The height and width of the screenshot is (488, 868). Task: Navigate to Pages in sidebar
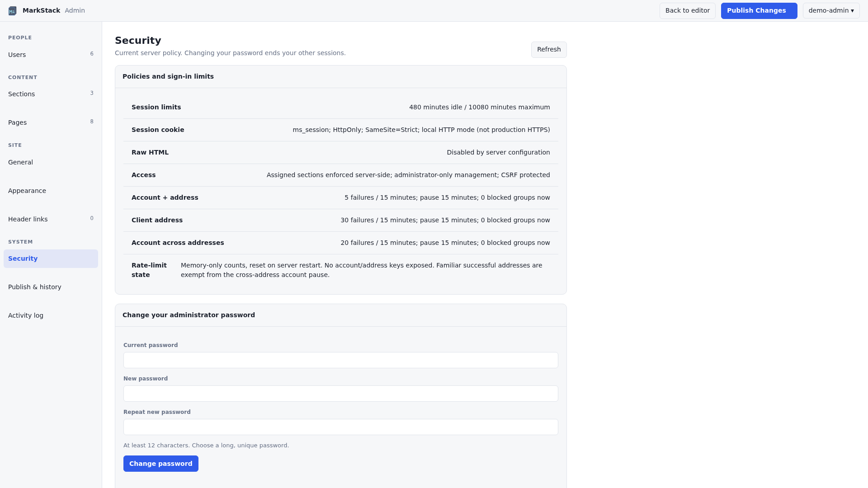point(51,122)
